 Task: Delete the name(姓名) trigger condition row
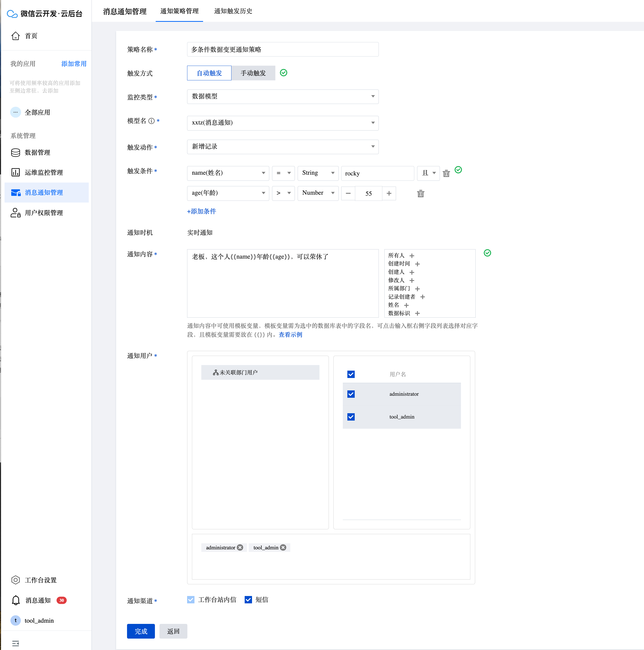point(446,173)
